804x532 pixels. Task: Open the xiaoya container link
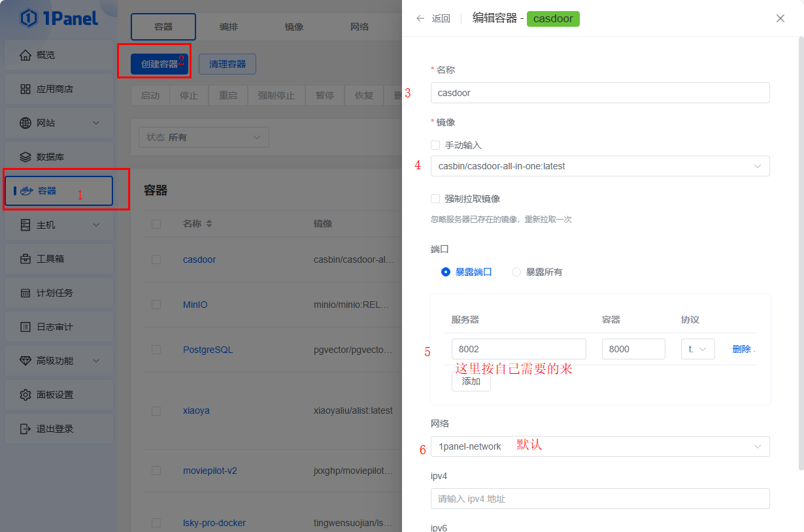(x=196, y=411)
